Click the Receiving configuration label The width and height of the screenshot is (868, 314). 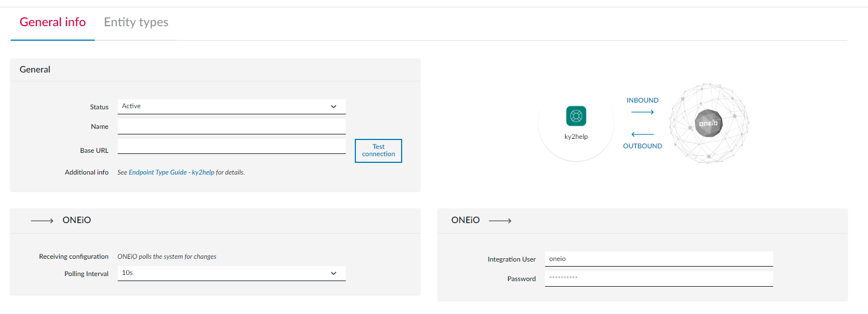click(74, 257)
